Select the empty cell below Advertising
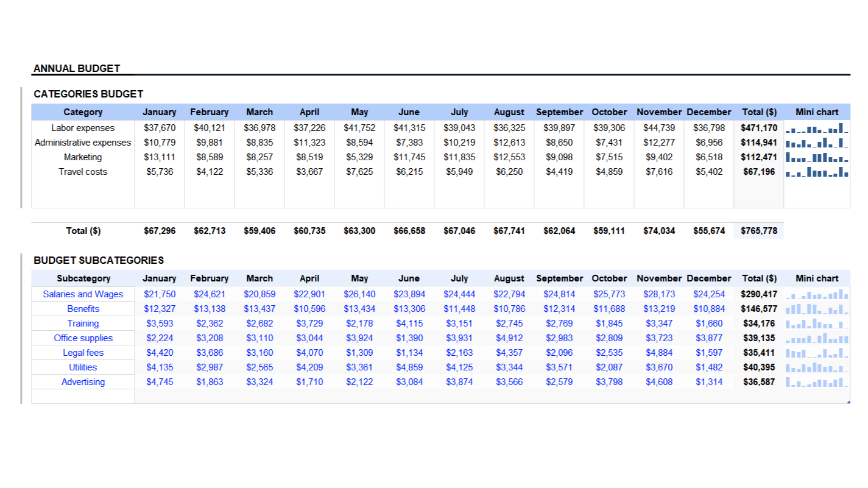The height and width of the screenshot is (488, 868). pos(83,397)
